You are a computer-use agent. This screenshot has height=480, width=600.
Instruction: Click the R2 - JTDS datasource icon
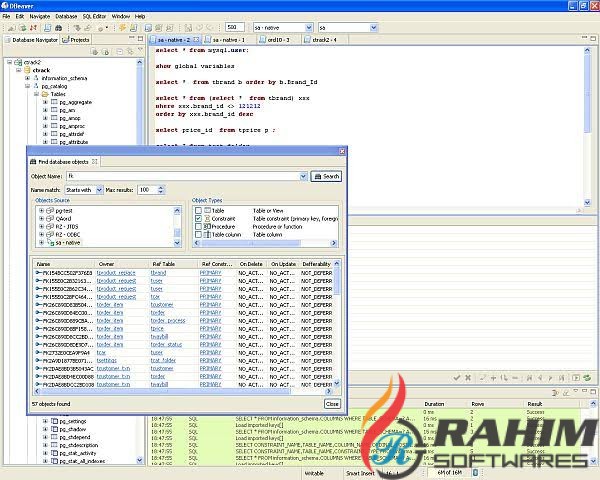coord(50,227)
